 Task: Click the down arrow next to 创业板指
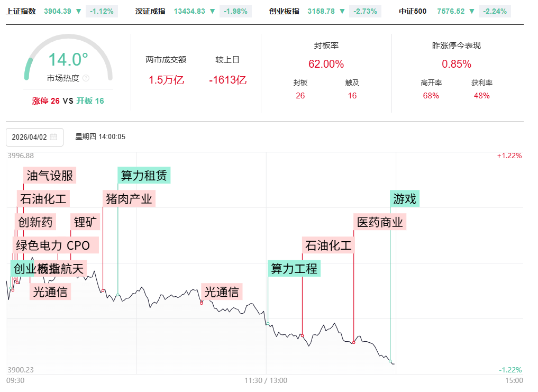342,11
